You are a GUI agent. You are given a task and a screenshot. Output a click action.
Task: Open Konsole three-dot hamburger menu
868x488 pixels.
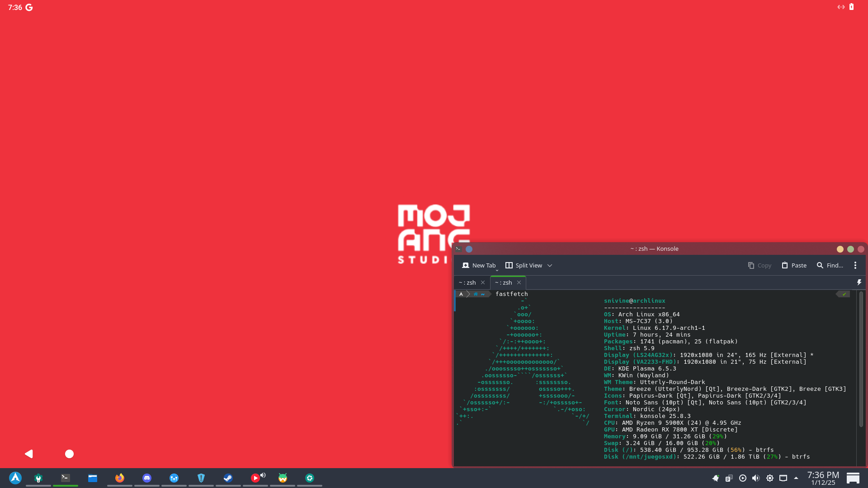pyautogui.click(x=855, y=265)
